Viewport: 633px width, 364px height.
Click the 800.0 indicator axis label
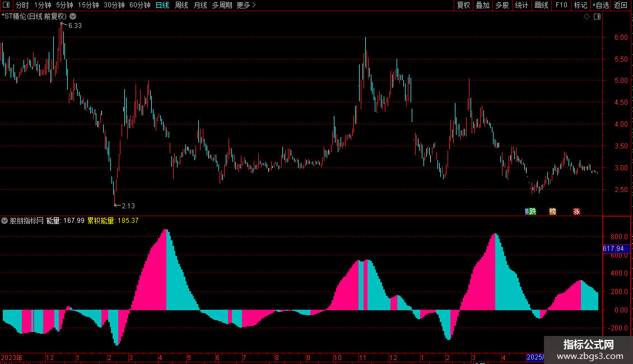(619, 237)
